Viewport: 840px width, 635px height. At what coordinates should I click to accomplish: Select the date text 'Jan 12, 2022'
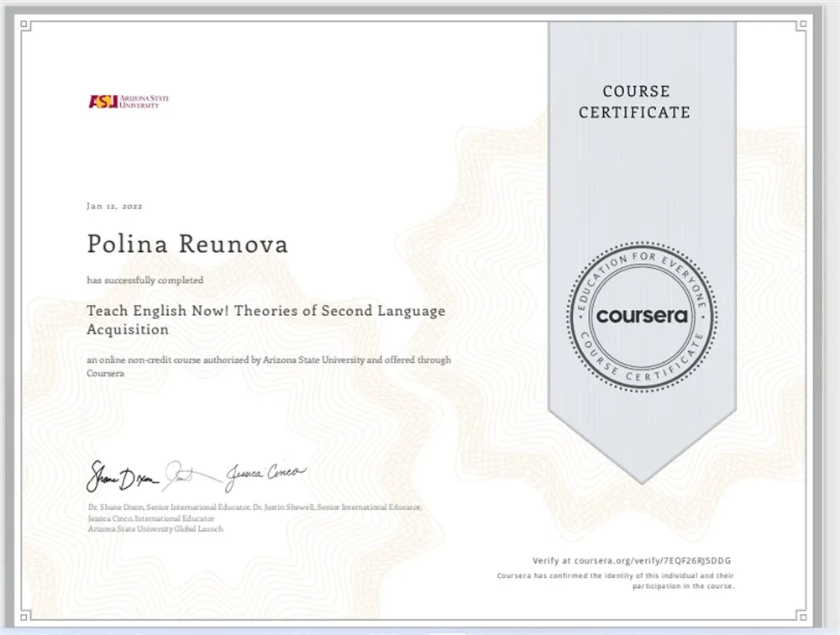[114, 207]
